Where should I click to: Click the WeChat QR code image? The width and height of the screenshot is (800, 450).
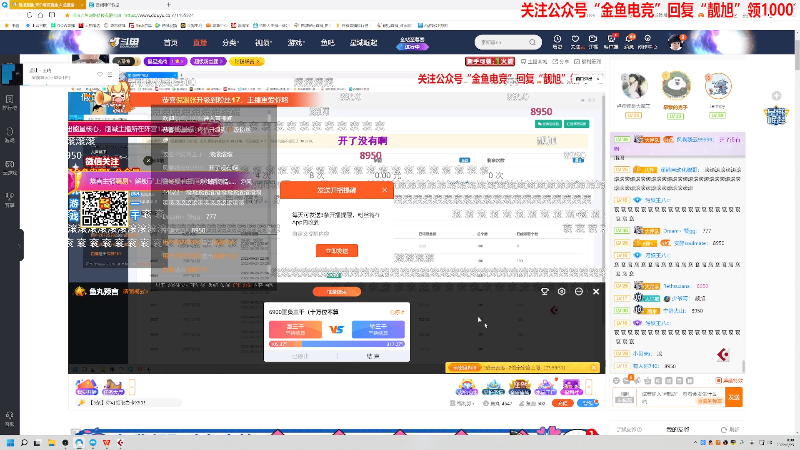pos(105,209)
